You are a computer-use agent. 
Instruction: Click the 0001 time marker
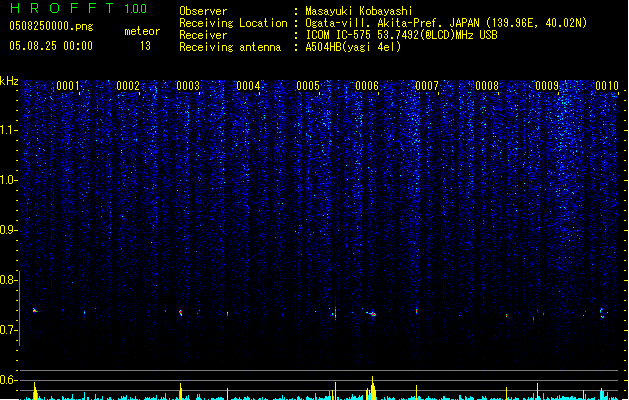[x=68, y=86]
